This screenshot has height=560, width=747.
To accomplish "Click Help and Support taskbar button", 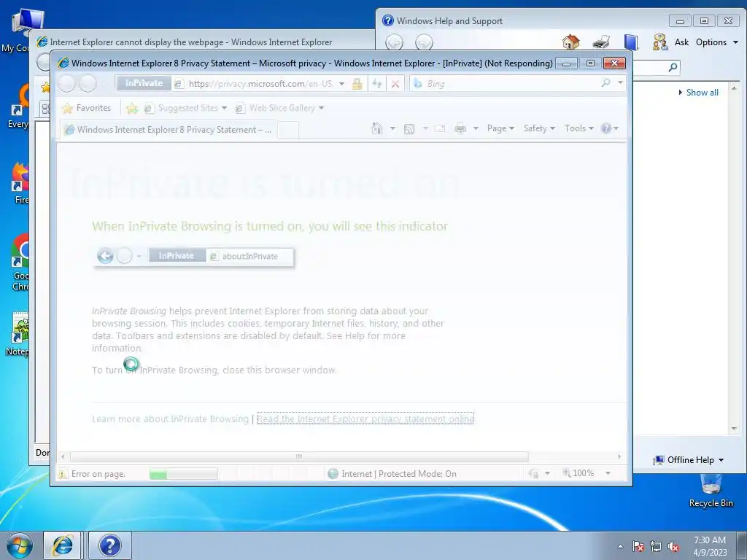I will pos(109,545).
